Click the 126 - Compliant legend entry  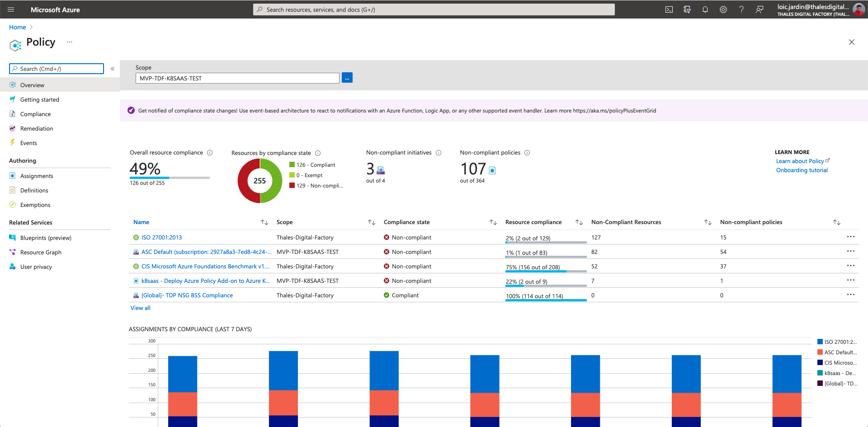coord(312,165)
